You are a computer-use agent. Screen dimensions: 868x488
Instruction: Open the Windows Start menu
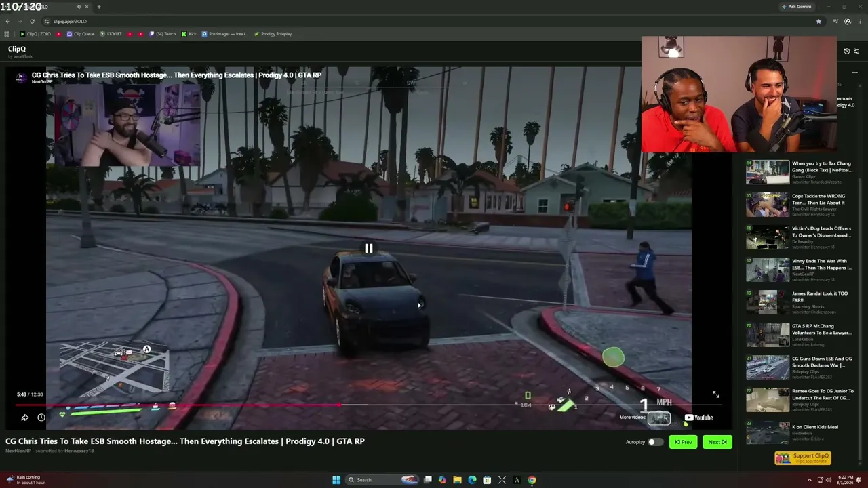(336, 480)
